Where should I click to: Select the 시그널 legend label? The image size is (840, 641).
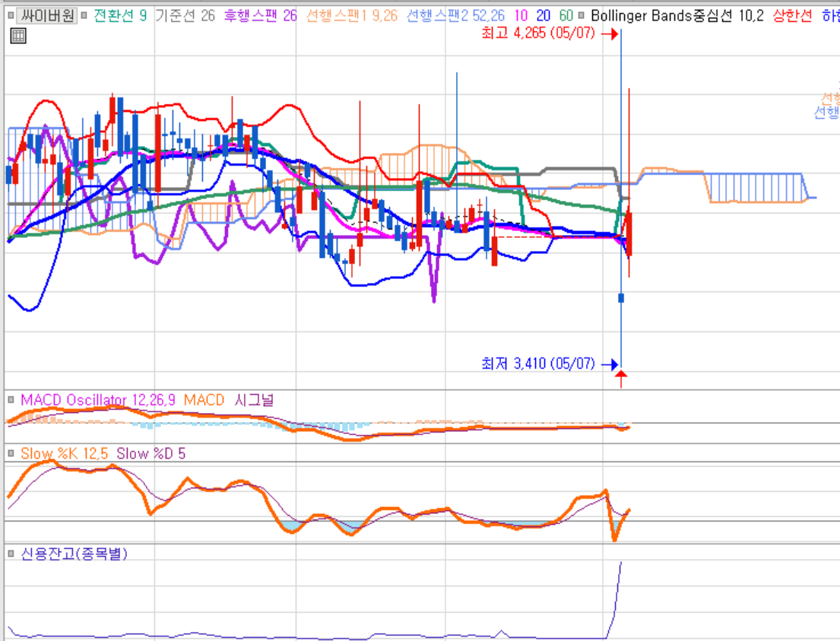pyautogui.click(x=254, y=400)
